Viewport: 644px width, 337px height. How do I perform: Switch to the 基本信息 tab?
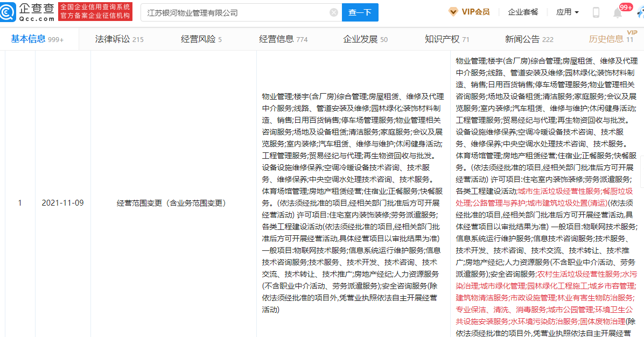(x=37, y=39)
